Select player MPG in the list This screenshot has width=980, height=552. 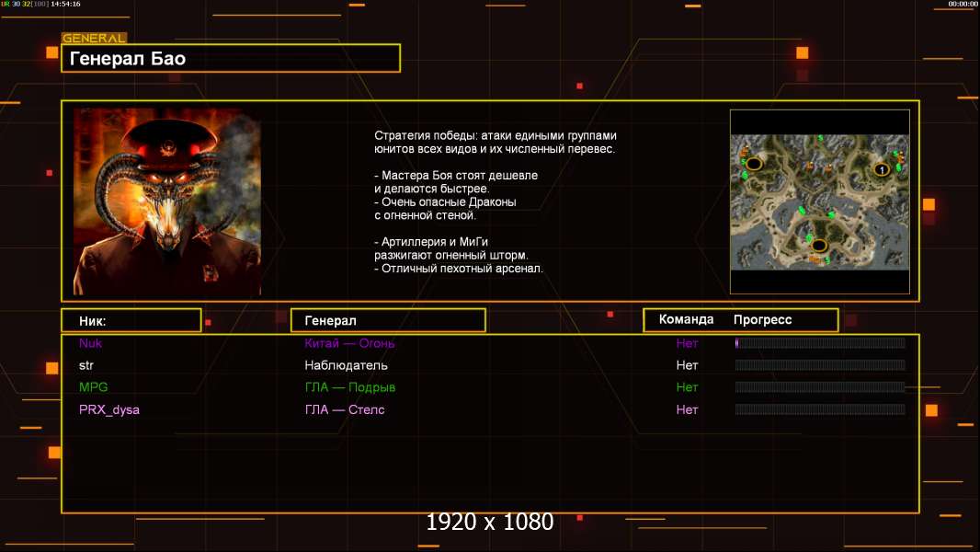pyautogui.click(x=93, y=387)
